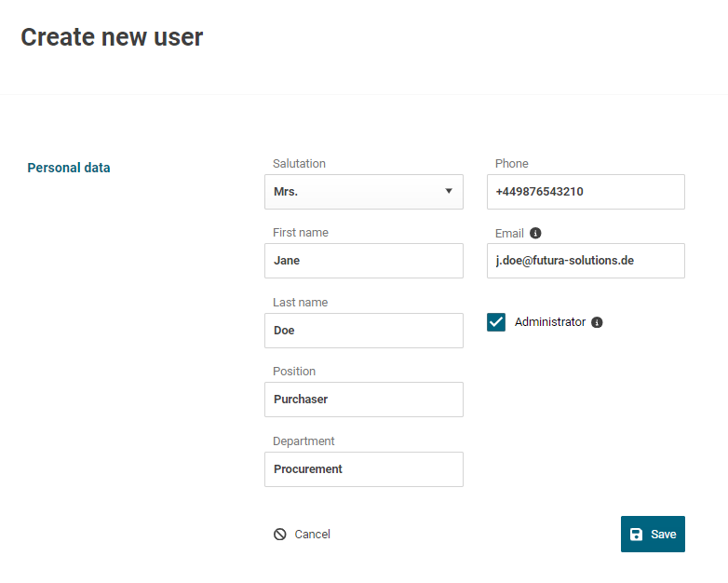Click the Salutation field label
Image resolution: width=728 pixels, height=583 pixels.
click(x=299, y=164)
